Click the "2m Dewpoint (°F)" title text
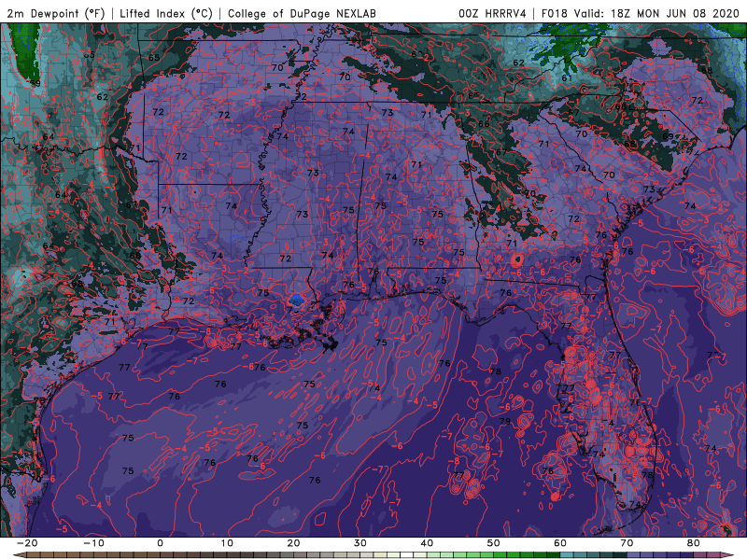 (56, 13)
